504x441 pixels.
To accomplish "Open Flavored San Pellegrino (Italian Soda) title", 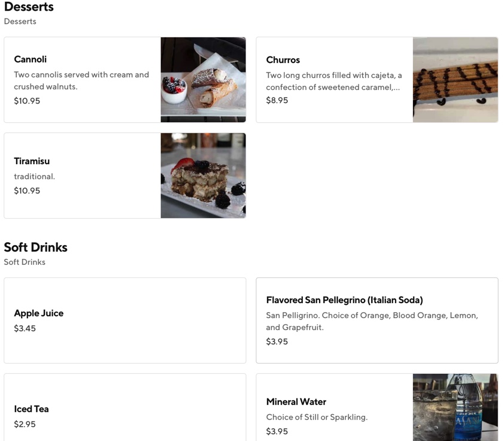I will [x=344, y=300].
